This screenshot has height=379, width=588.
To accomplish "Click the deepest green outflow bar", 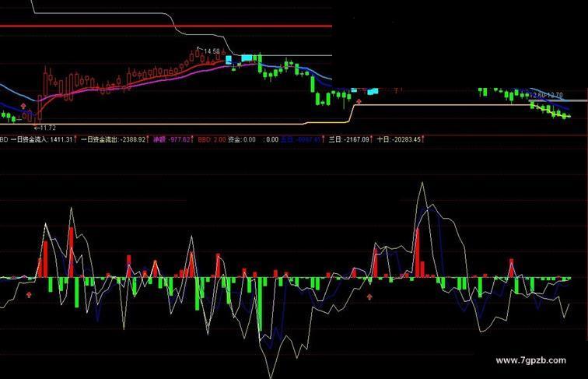I will click(260, 304).
